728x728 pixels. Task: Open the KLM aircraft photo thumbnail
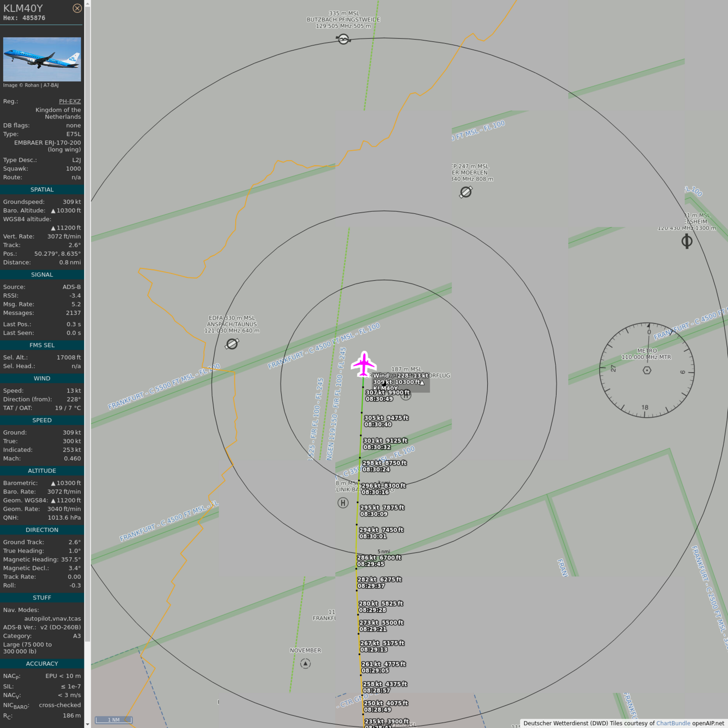pos(42,59)
